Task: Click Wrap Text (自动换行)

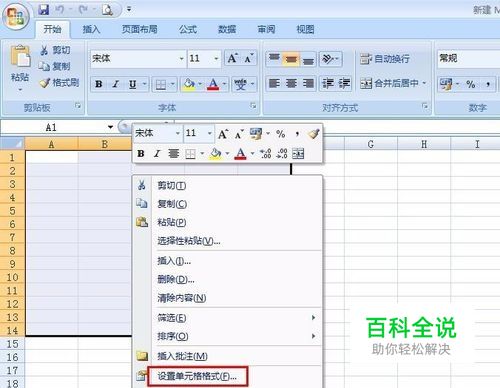Action: (385, 59)
